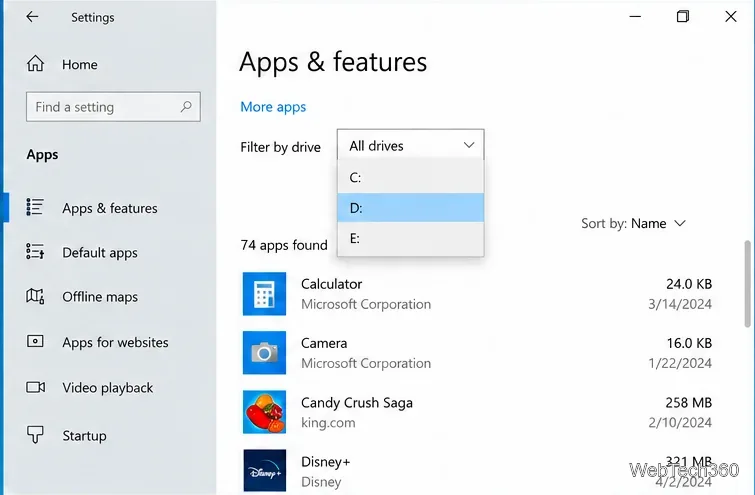The height and width of the screenshot is (495, 755).
Task: Click the Calculator app icon
Action: (264, 294)
